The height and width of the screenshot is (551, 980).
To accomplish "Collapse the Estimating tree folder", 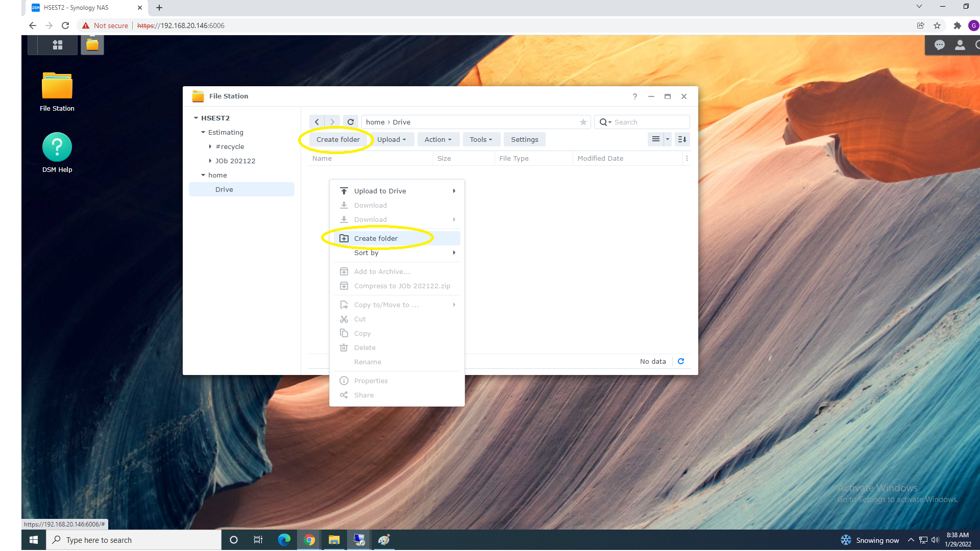I will [x=203, y=132].
